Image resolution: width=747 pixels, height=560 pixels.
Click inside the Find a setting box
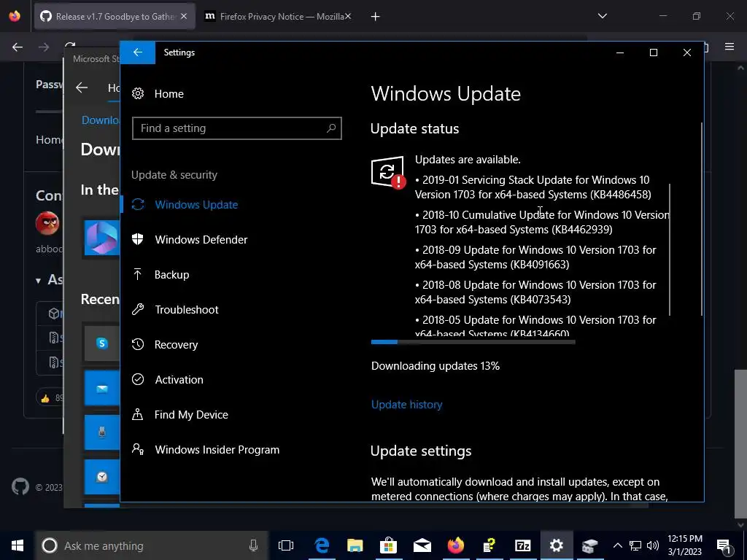pyautogui.click(x=237, y=128)
